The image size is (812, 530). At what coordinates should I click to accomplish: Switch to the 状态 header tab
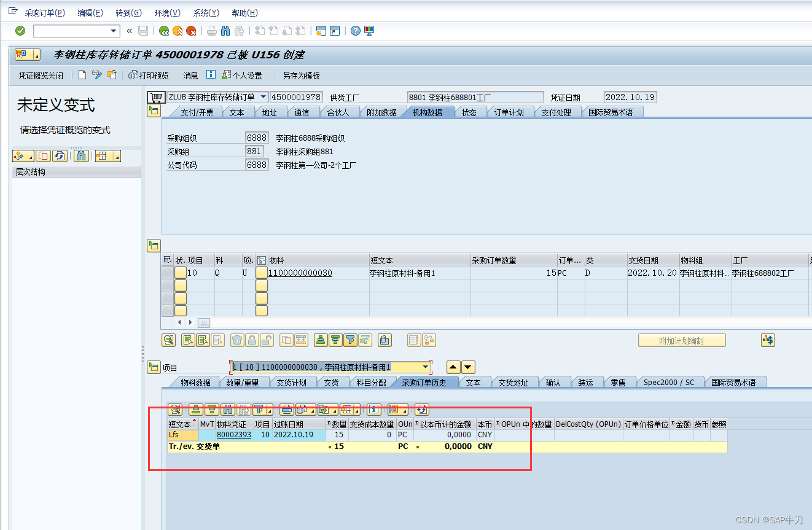(469, 112)
